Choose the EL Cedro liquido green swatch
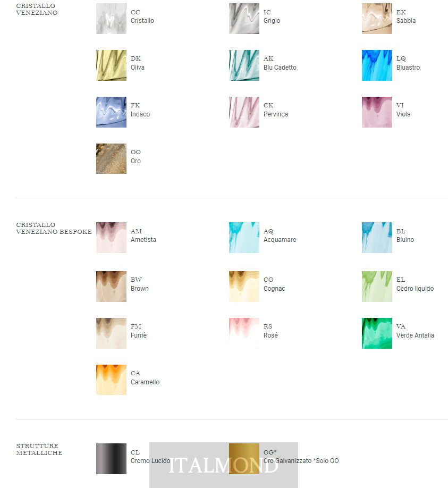Viewport: 448px width, 488px height. (377, 287)
